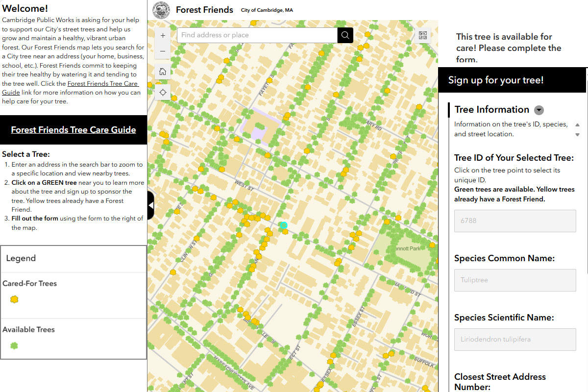Reset map to home view

pyautogui.click(x=163, y=72)
